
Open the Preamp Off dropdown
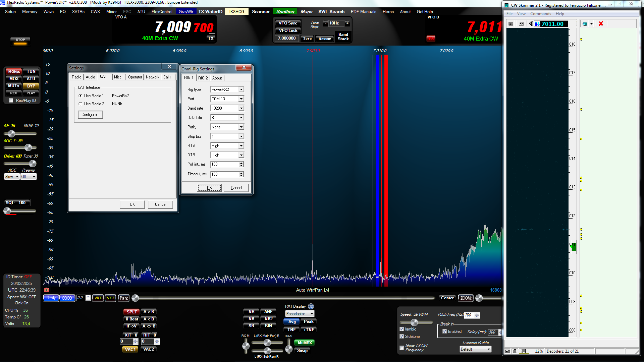click(x=29, y=177)
